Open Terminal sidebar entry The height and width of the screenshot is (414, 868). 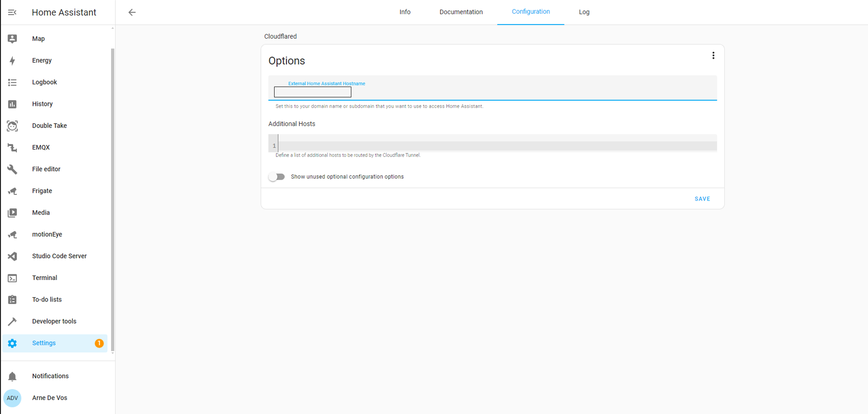55,278
